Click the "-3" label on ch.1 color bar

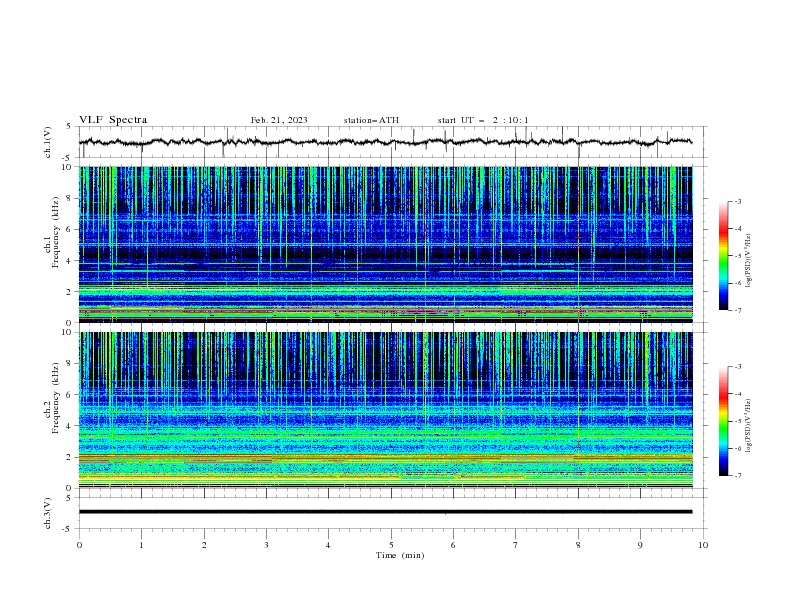737,202
